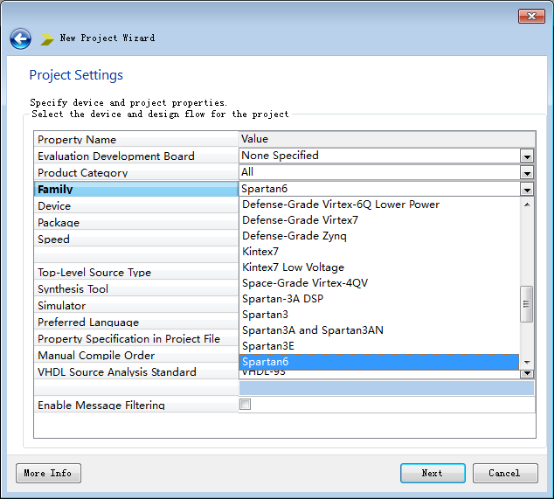Viewport: 554px width, 499px height.
Task: Select Property Specification in Project File row
Action: coord(136,339)
